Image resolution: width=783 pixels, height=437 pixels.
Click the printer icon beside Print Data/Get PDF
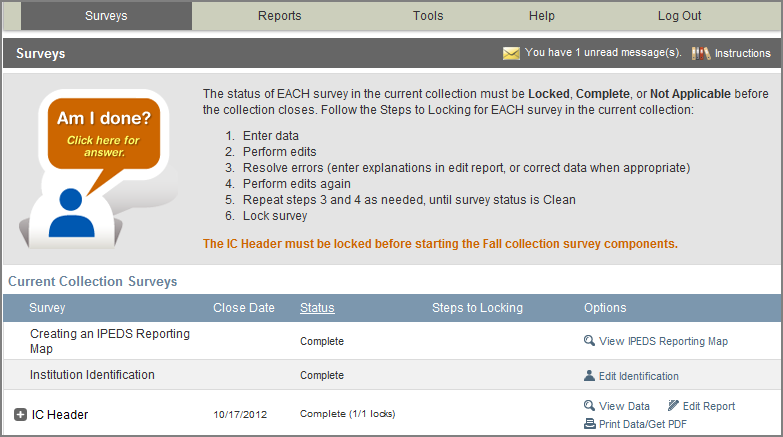[590, 424]
